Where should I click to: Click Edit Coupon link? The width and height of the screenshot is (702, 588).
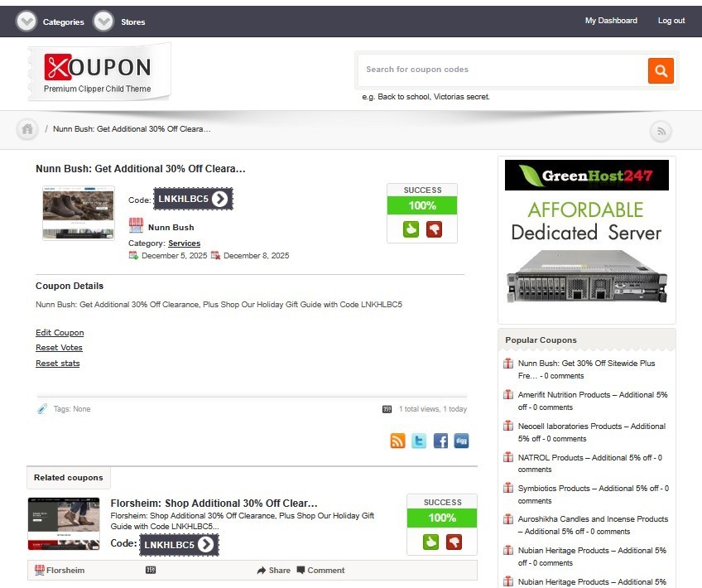[x=60, y=333]
